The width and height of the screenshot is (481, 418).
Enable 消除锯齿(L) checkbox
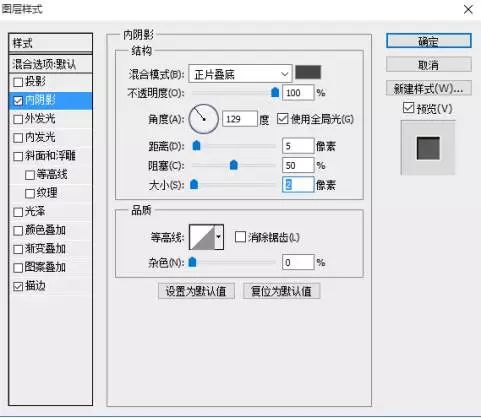click(x=240, y=237)
